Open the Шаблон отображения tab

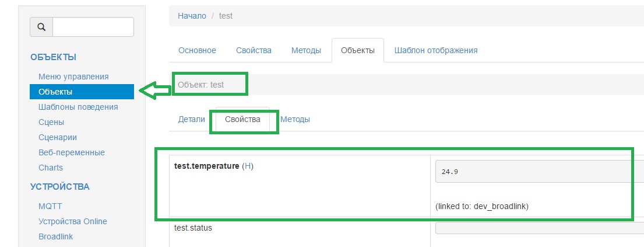[436, 50]
